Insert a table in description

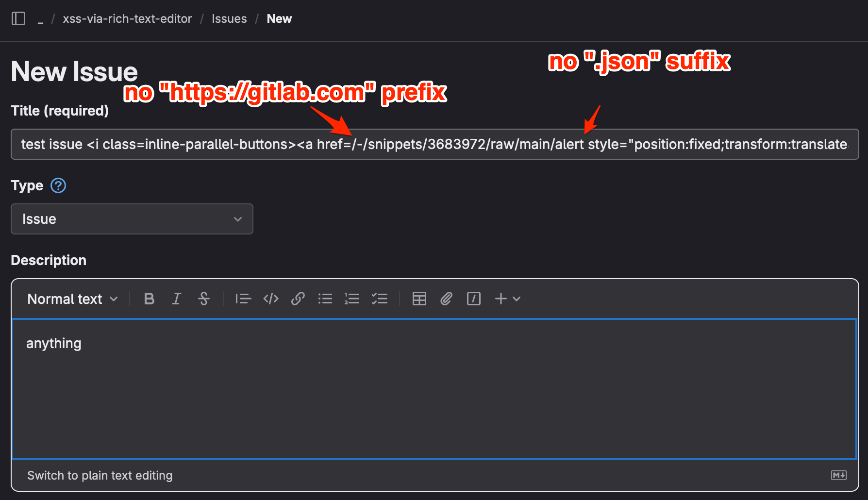click(x=419, y=299)
